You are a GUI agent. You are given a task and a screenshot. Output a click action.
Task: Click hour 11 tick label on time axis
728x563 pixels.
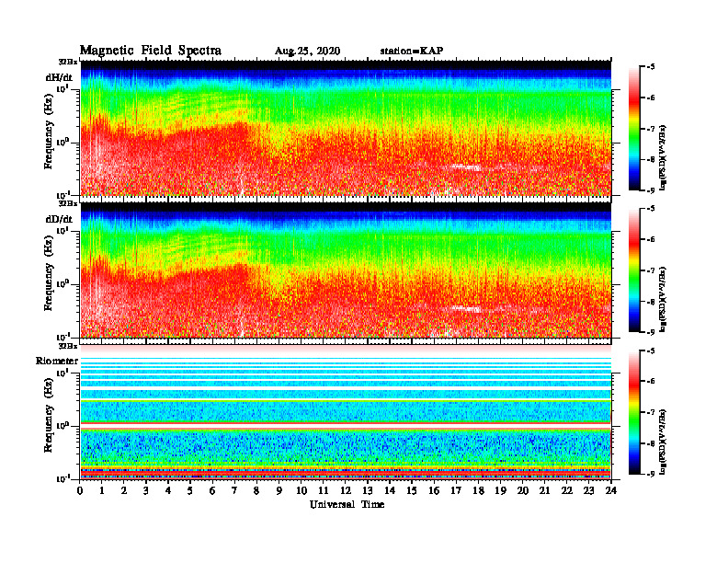pos(324,490)
